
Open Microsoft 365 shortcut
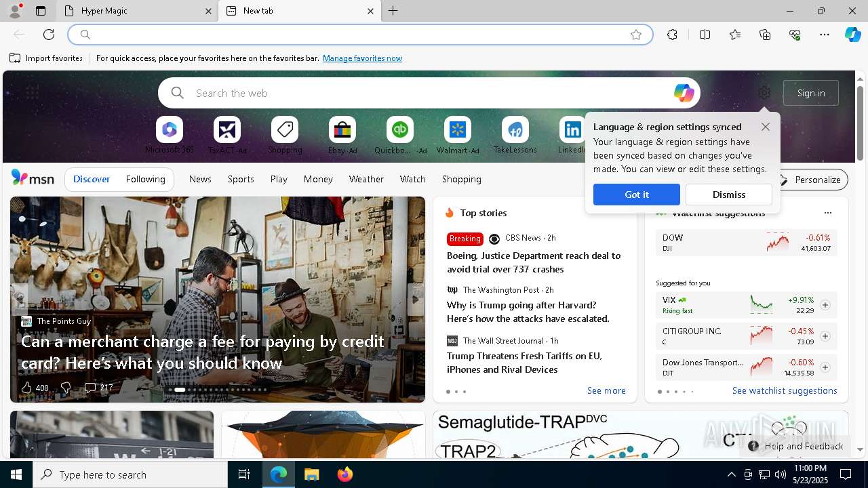[170, 135]
